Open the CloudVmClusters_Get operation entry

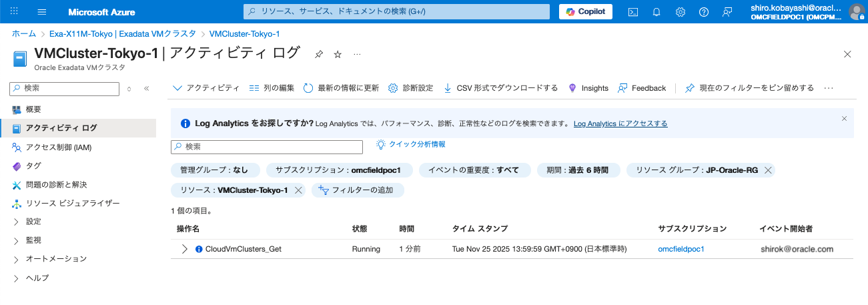click(244, 249)
